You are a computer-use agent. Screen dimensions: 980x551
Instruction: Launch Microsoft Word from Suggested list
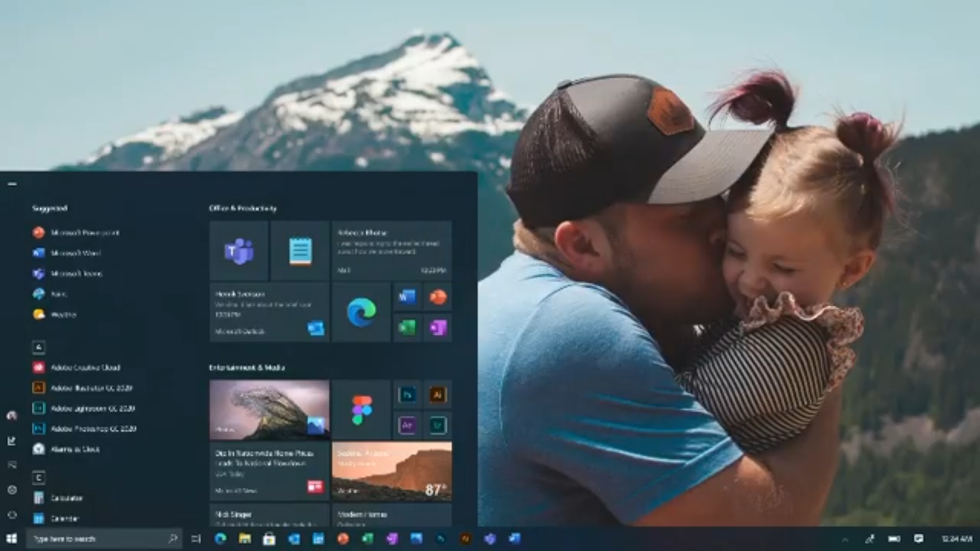pos(67,253)
